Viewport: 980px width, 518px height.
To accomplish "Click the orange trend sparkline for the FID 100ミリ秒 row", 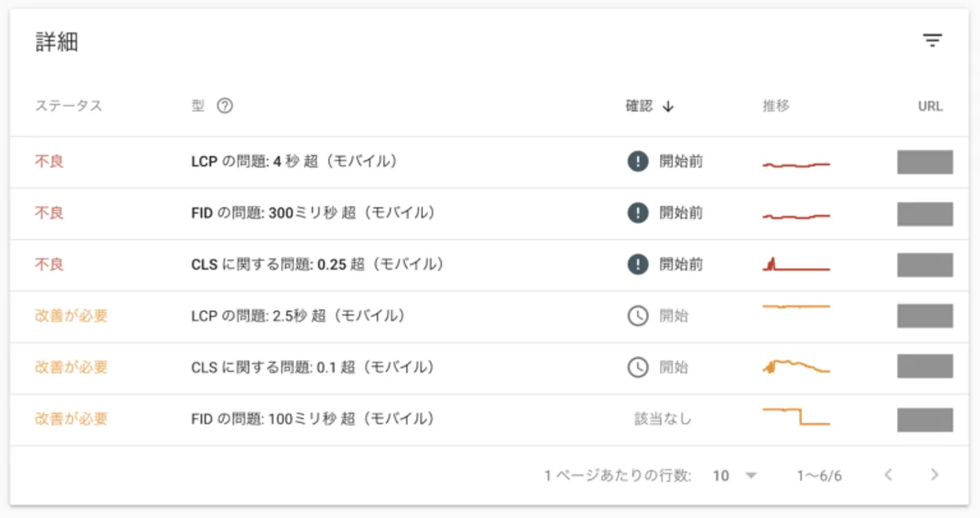I will click(796, 416).
